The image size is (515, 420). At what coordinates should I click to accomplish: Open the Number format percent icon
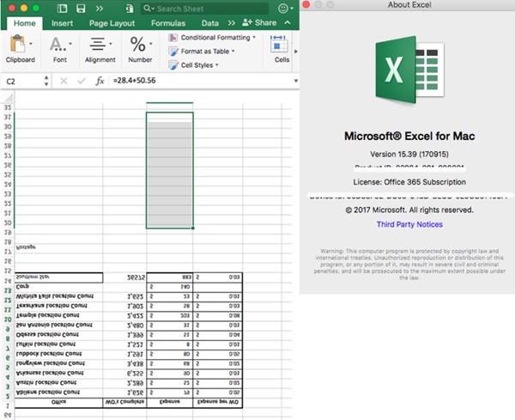pos(137,44)
